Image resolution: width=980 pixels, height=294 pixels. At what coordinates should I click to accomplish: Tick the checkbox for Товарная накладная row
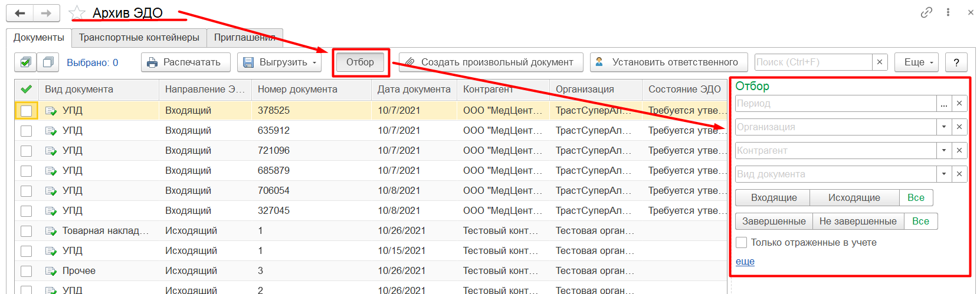26,231
